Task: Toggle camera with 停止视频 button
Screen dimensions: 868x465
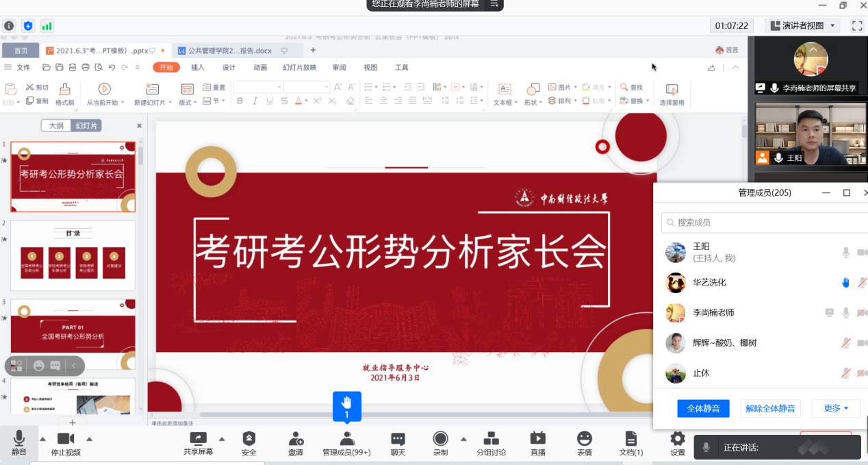Action: pyautogui.click(x=66, y=439)
